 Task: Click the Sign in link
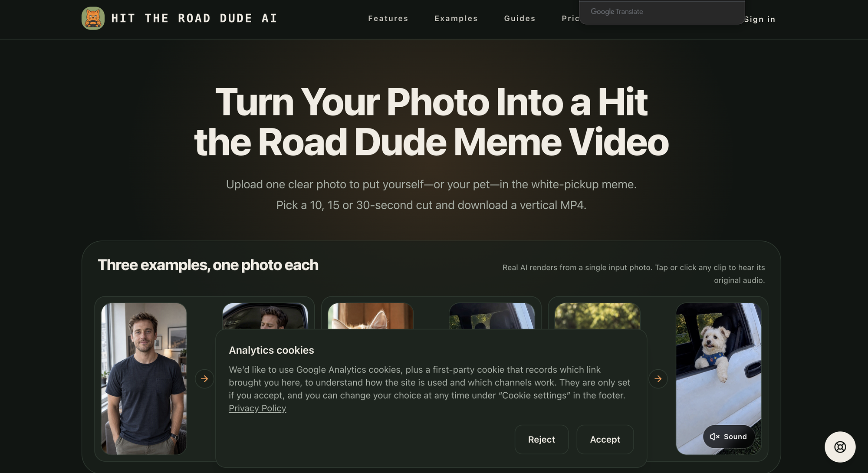click(759, 19)
